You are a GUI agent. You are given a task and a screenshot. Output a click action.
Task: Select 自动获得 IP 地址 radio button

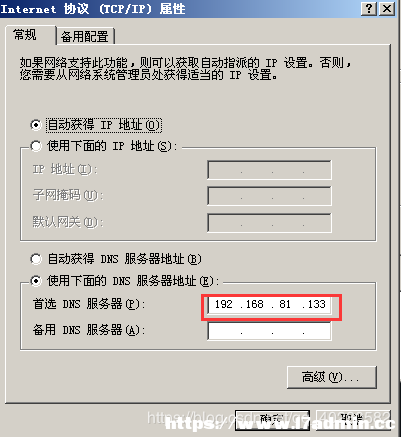click(x=35, y=125)
